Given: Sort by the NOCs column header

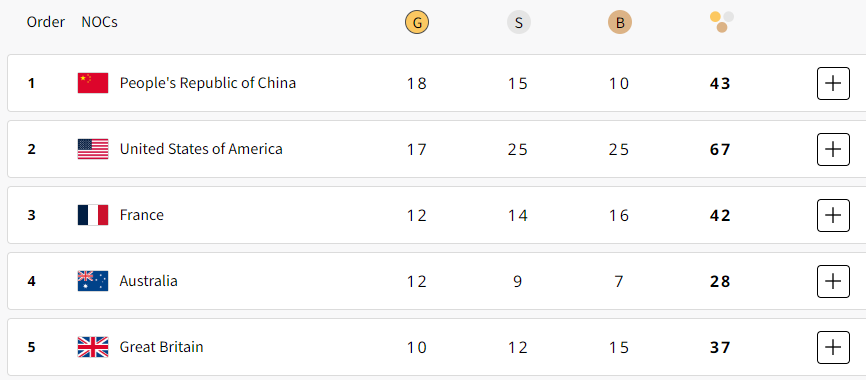Looking at the screenshot, I should 99,22.
